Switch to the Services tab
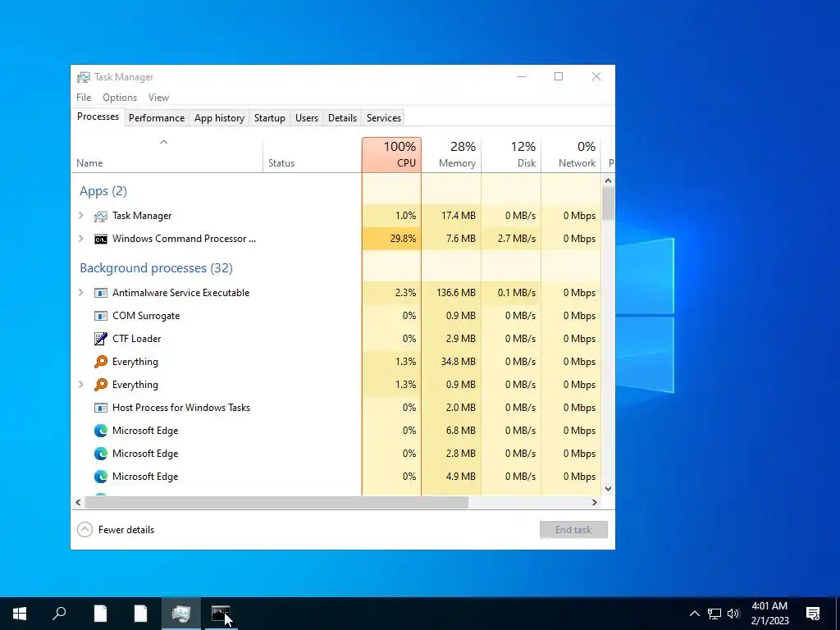Viewport: 840px width, 630px height. (384, 118)
